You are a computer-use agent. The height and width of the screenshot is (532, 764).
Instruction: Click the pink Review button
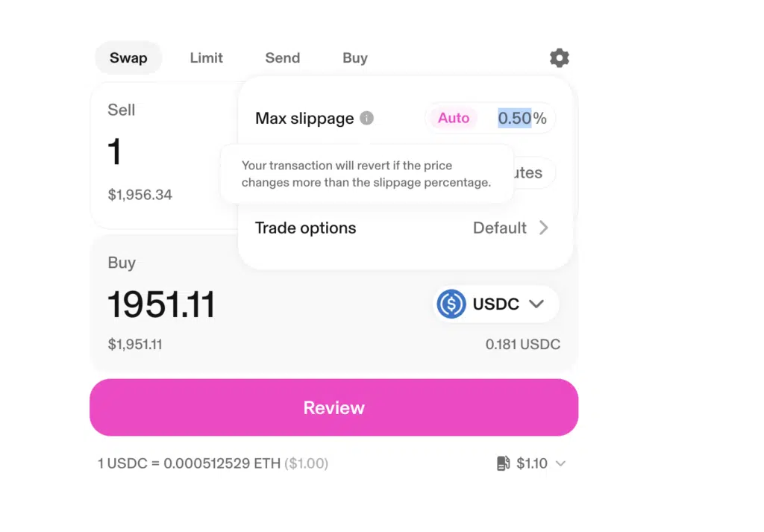click(334, 408)
